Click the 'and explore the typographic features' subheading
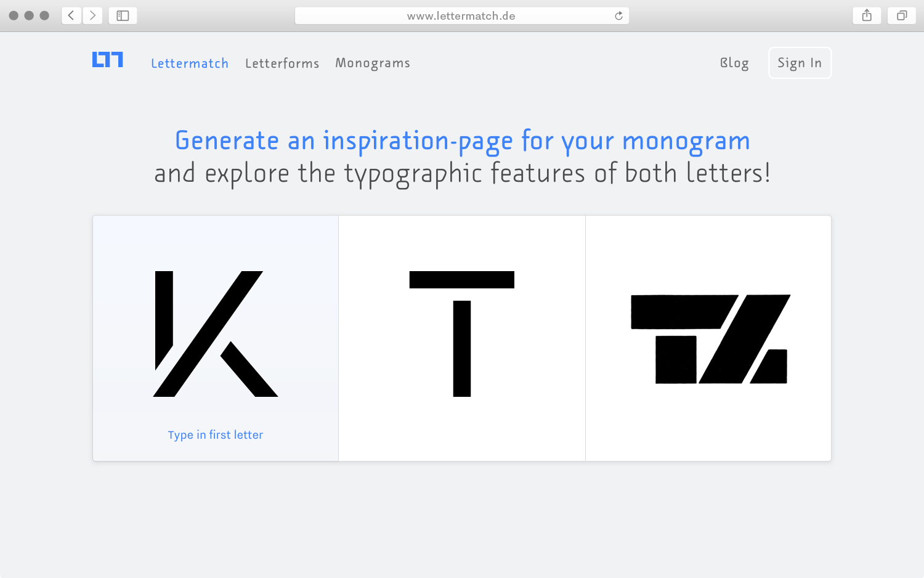Image resolution: width=924 pixels, height=578 pixels. [x=462, y=174]
